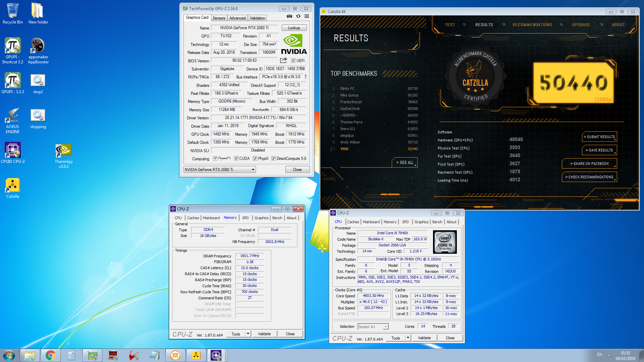Click SAVE RESULTS in Catzilla
644x362 pixels.
click(599, 150)
